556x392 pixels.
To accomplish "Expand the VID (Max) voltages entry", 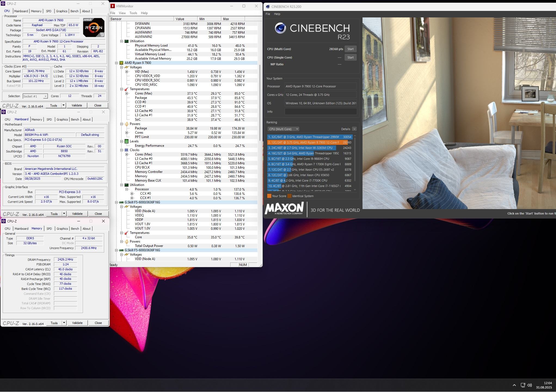I will 127,72.
